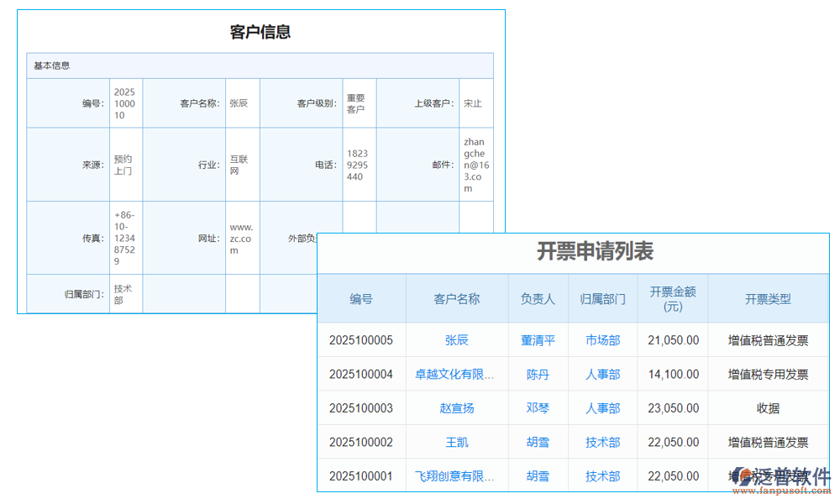Open 飞翔创意有限 company record

pyautogui.click(x=457, y=475)
